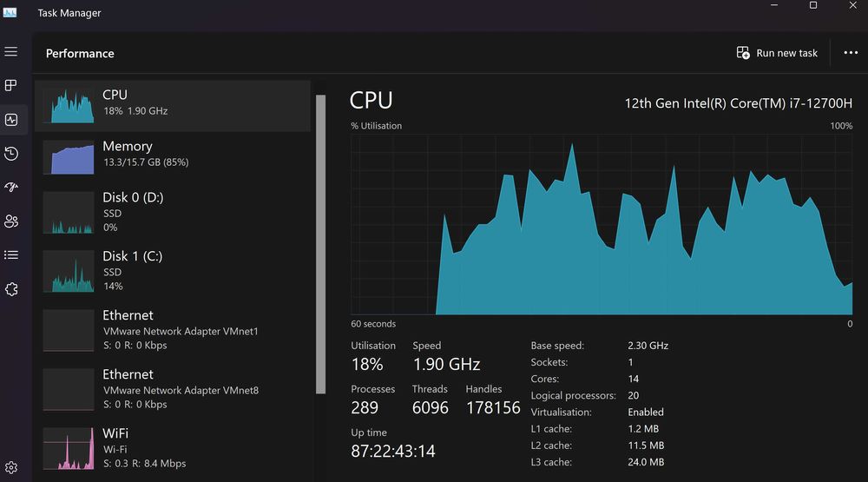
Task: Click the Memory mini graph thumbnail
Action: (x=69, y=157)
